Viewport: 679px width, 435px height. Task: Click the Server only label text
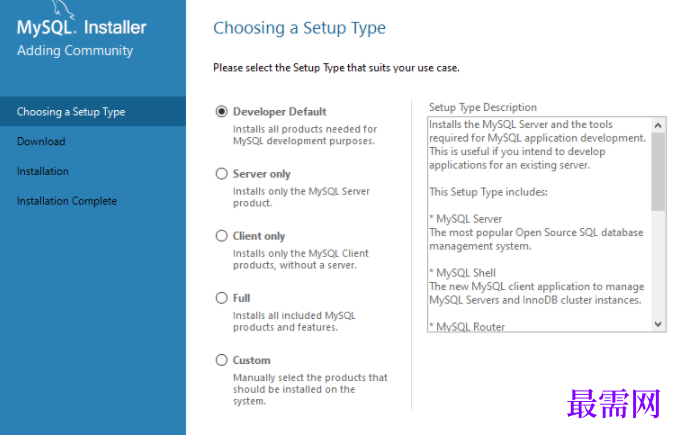click(262, 174)
